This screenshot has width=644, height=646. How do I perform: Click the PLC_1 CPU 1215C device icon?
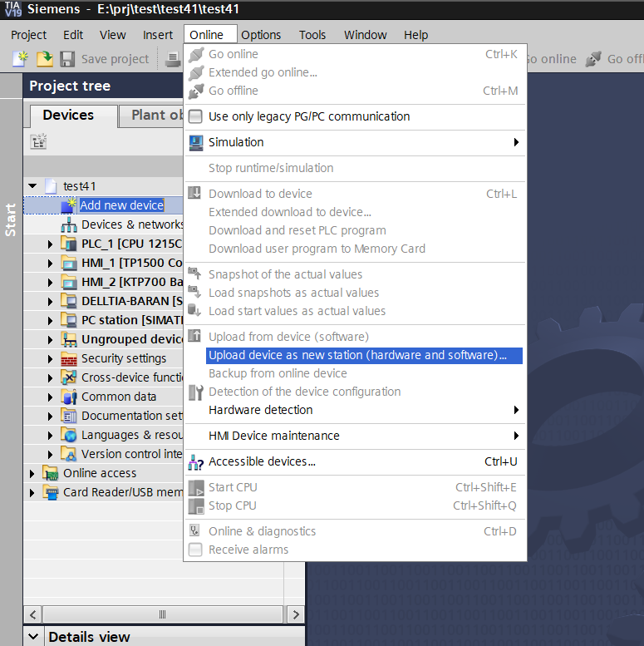pyautogui.click(x=69, y=244)
